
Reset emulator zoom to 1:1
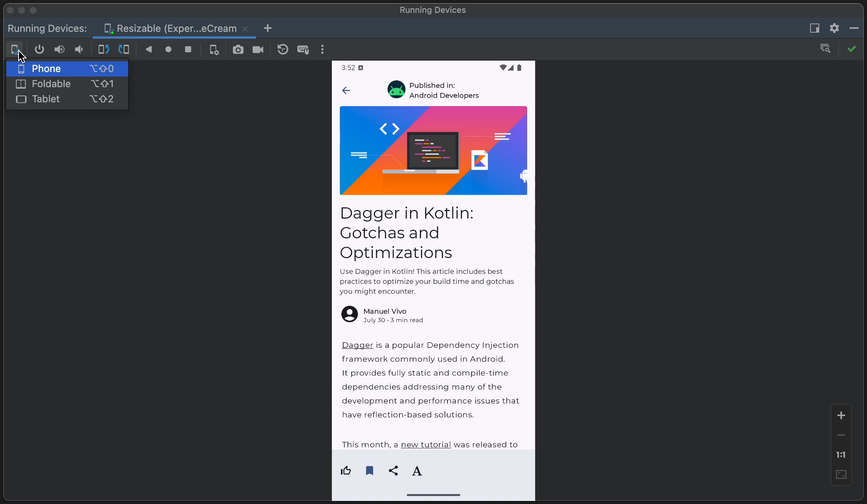[841, 454]
